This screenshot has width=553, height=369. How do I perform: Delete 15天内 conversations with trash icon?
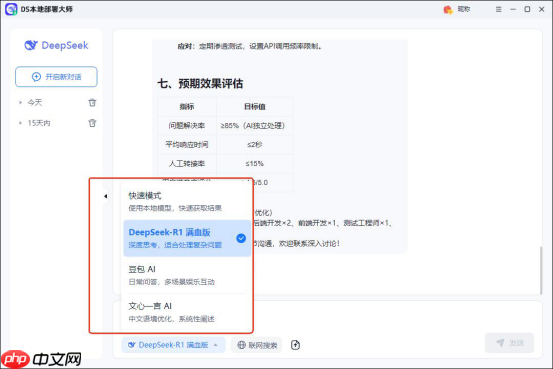[92, 123]
